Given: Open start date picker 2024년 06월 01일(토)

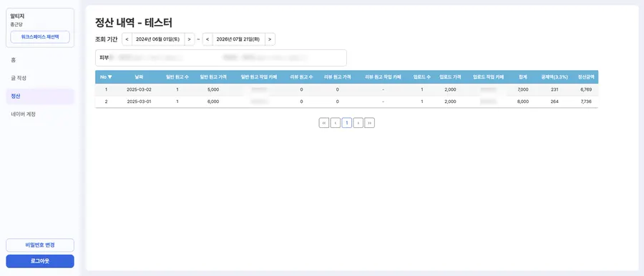Looking at the screenshot, I should [158, 39].
